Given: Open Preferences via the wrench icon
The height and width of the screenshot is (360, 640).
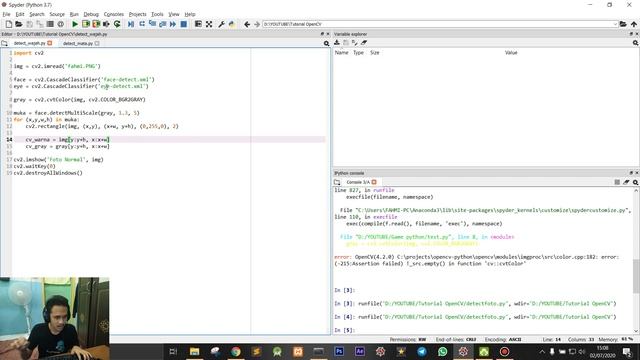Looking at the screenshot, I should pos(221,24).
